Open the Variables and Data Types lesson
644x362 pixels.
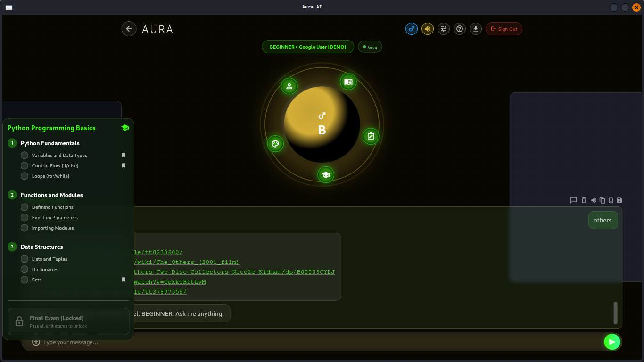[x=59, y=155]
